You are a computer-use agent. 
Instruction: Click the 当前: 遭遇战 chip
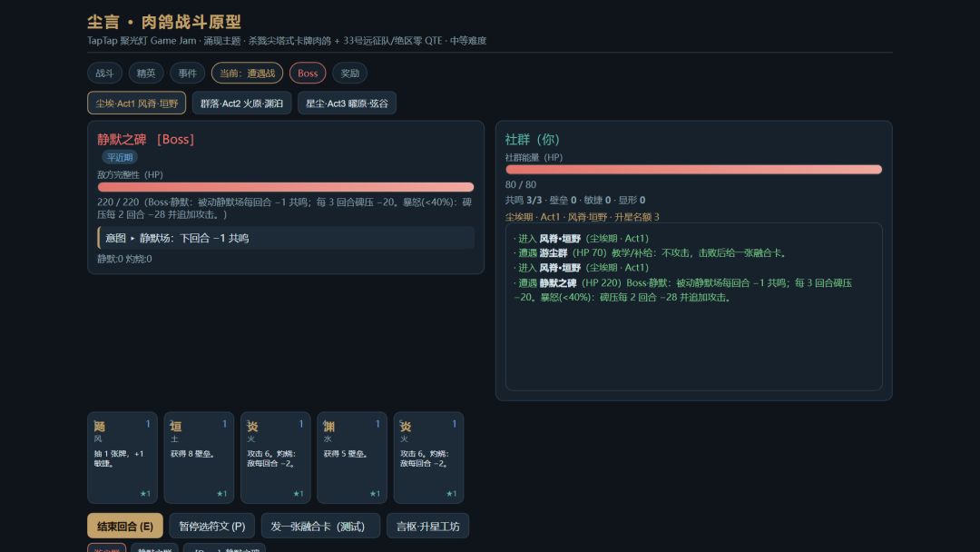point(247,74)
